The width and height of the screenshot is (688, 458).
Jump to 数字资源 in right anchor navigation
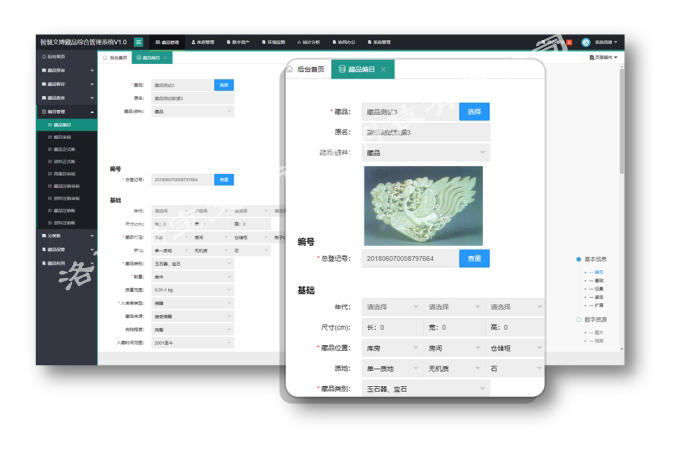coord(595,320)
